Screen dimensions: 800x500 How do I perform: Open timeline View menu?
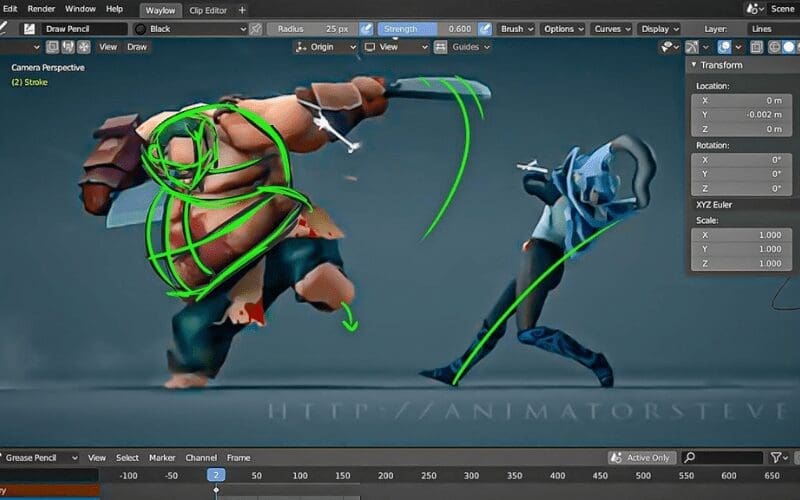click(96, 458)
